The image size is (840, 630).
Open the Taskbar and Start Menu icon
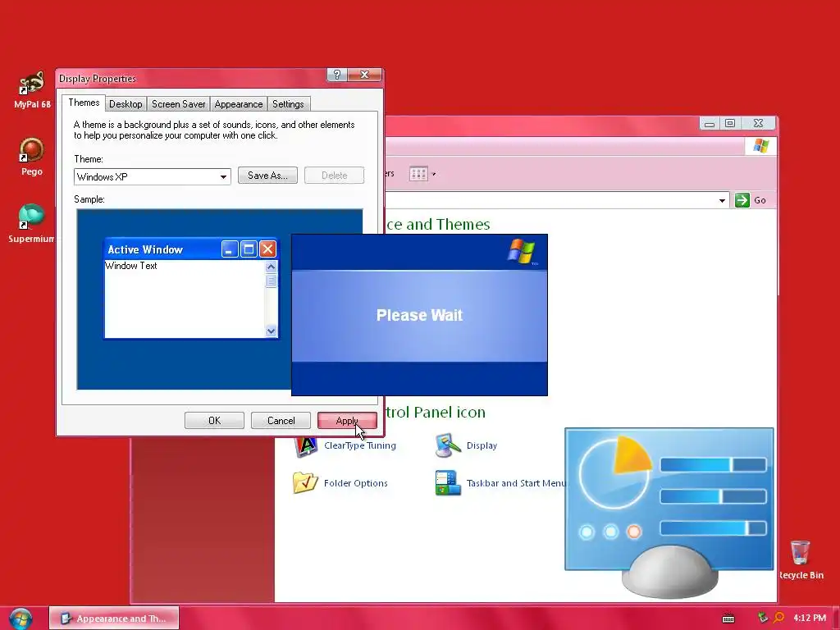449,482
